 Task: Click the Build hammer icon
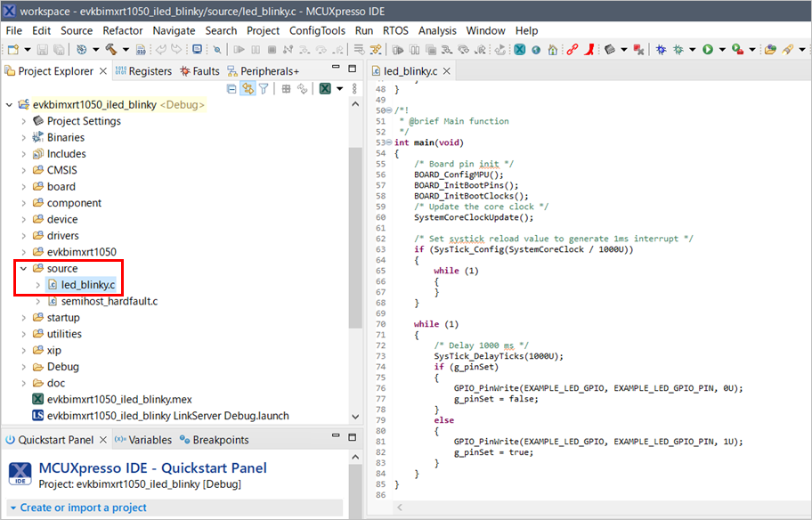tap(110, 50)
